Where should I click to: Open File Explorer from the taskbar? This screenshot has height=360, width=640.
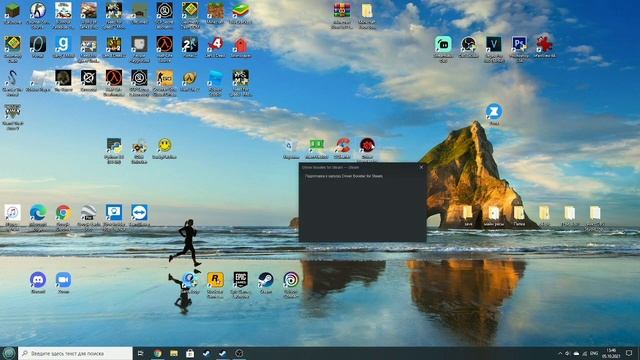174,353
